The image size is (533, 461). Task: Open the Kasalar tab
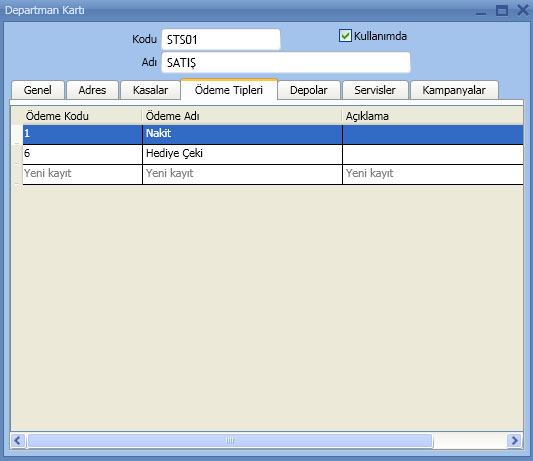150,90
